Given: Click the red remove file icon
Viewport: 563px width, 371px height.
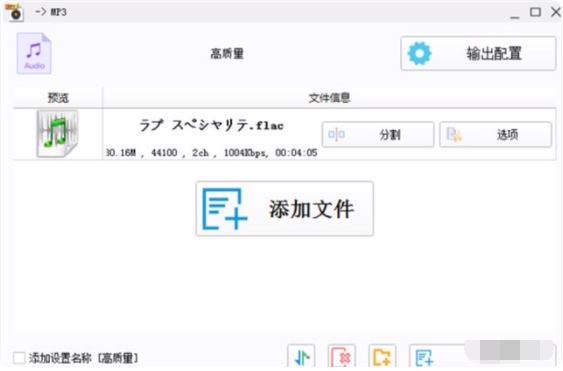Looking at the screenshot, I should [x=342, y=356].
